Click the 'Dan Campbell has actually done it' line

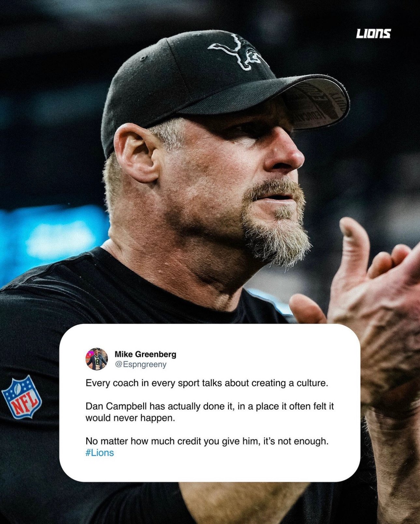(210, 407)
